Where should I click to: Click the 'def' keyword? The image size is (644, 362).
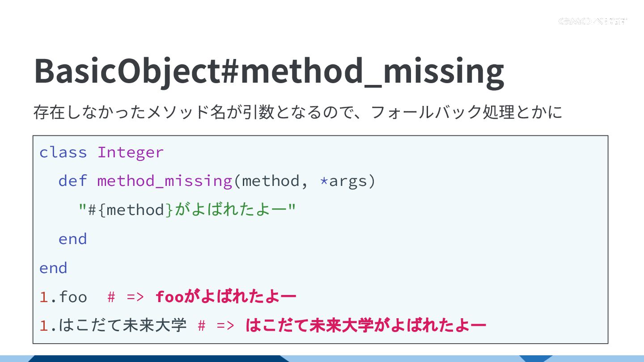click(x=72, y=181)
